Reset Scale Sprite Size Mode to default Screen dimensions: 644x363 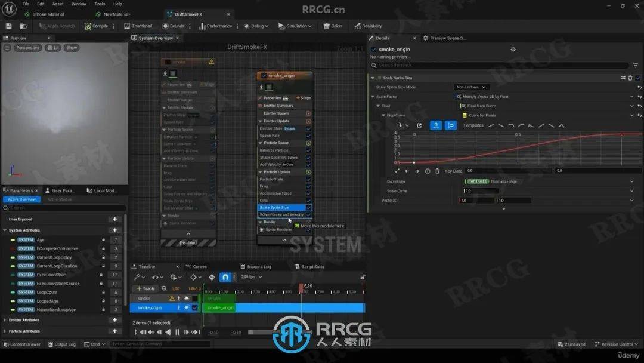pyautogui.click(x=639, y=87)
